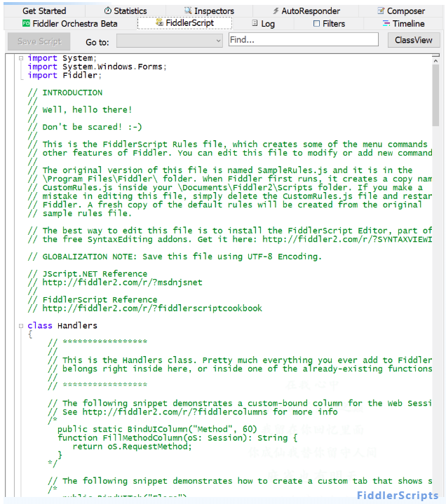
Task: Click the Save Script button
Action: [39, 41]
